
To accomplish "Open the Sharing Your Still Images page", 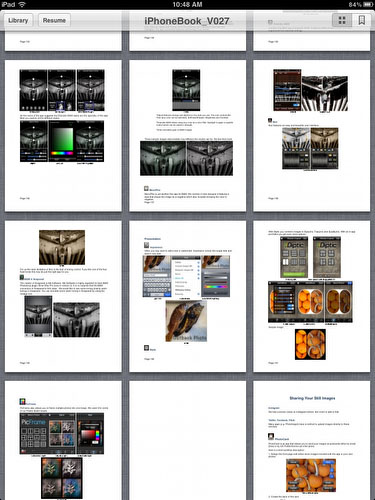I will 312,440.
